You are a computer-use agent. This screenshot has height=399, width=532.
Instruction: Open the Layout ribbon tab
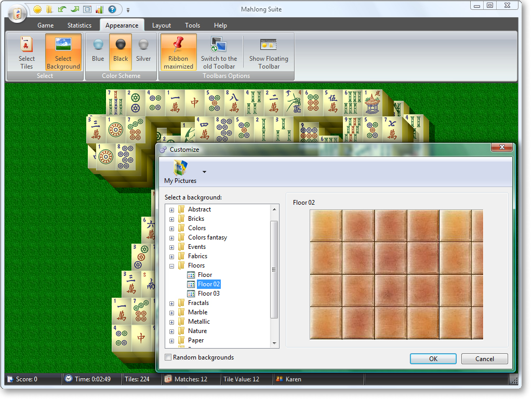pos(162,25)
